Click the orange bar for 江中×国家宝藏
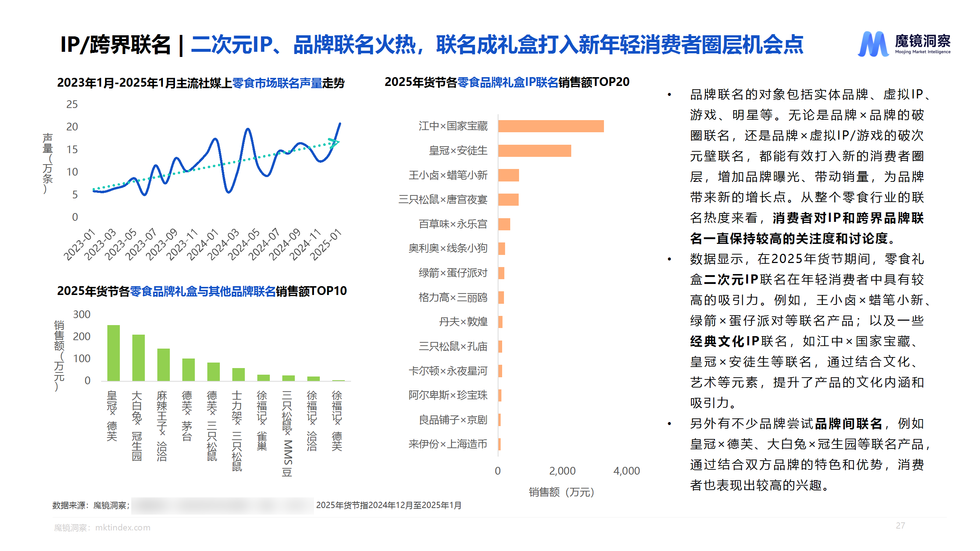Image resolution: width=980 pixels, height=551 pixels. tap(551, 126)
